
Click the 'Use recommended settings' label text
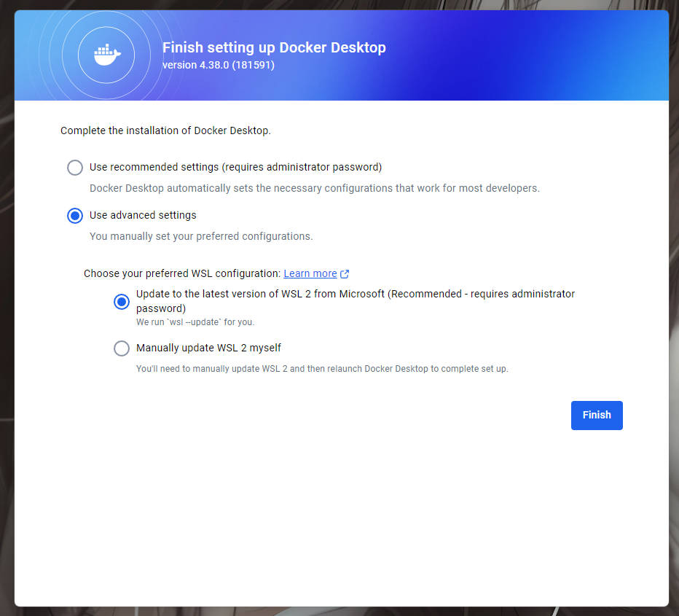pos(235,167)
